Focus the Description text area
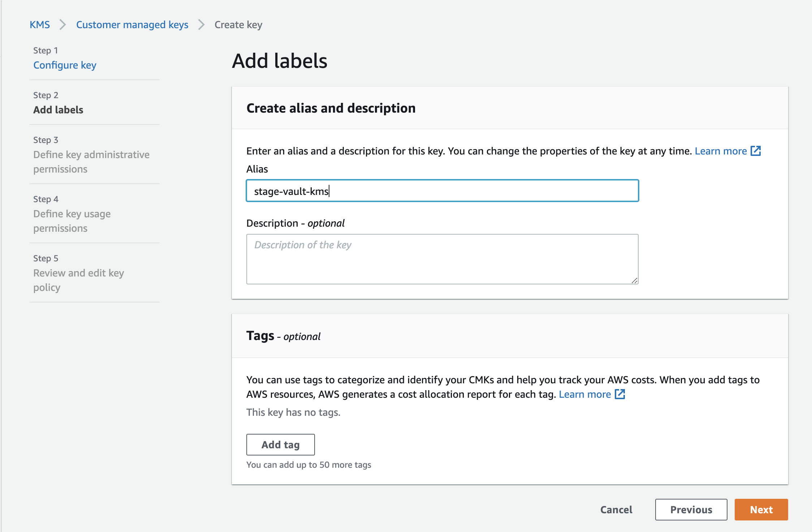 pos(442,259)
